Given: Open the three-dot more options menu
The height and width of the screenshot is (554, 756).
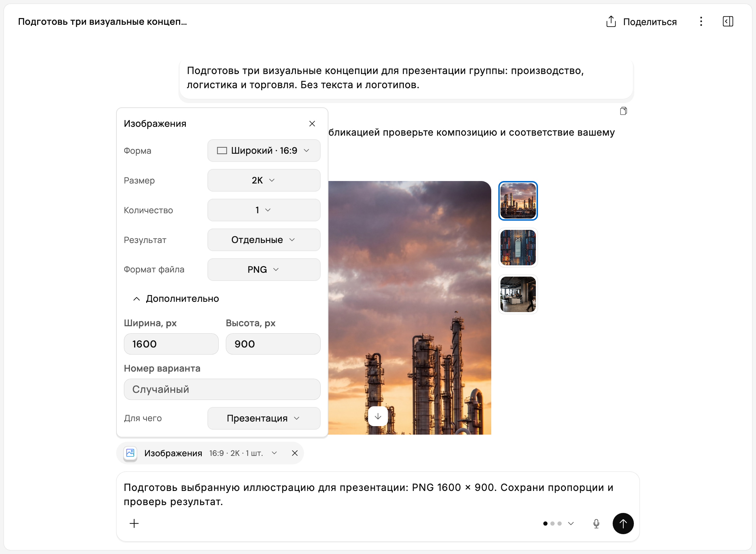Looking at the screenshot, I should pyautogui.click(x=701, y=22).
